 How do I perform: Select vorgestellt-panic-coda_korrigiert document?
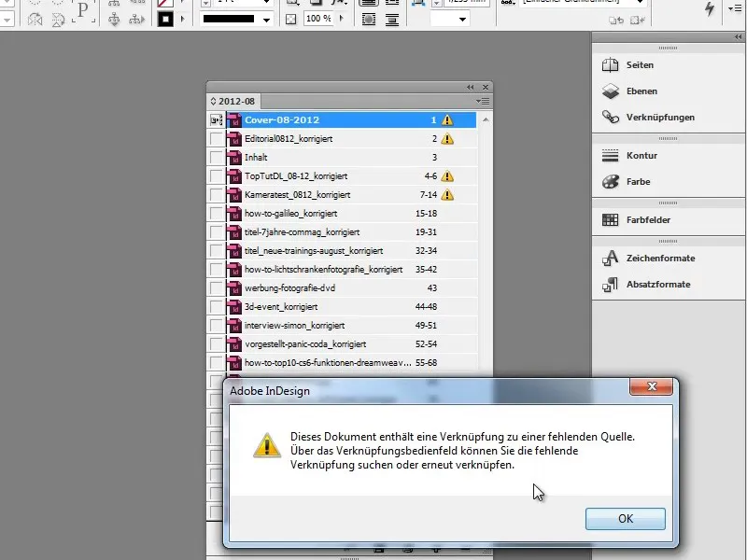352,343
